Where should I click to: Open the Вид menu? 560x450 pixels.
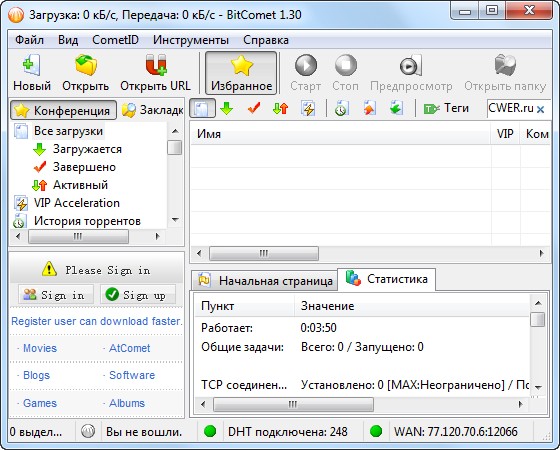pos(68,40)
